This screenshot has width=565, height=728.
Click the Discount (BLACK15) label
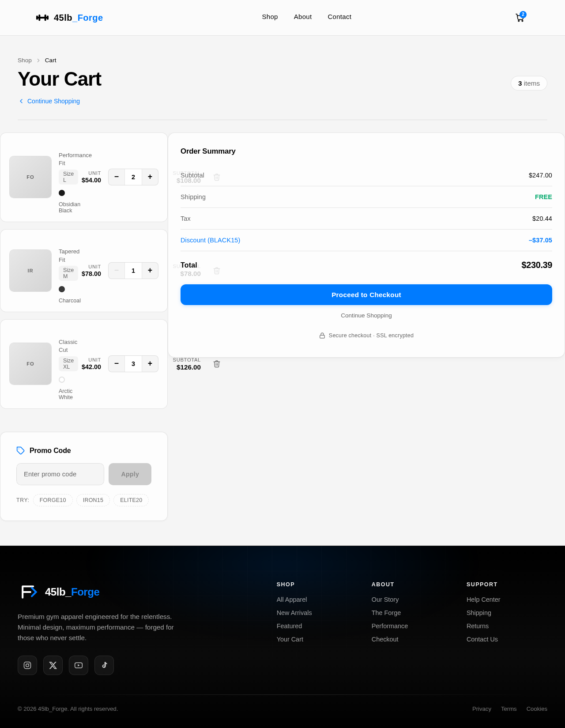pyautogui.click(x=211, y=240)
